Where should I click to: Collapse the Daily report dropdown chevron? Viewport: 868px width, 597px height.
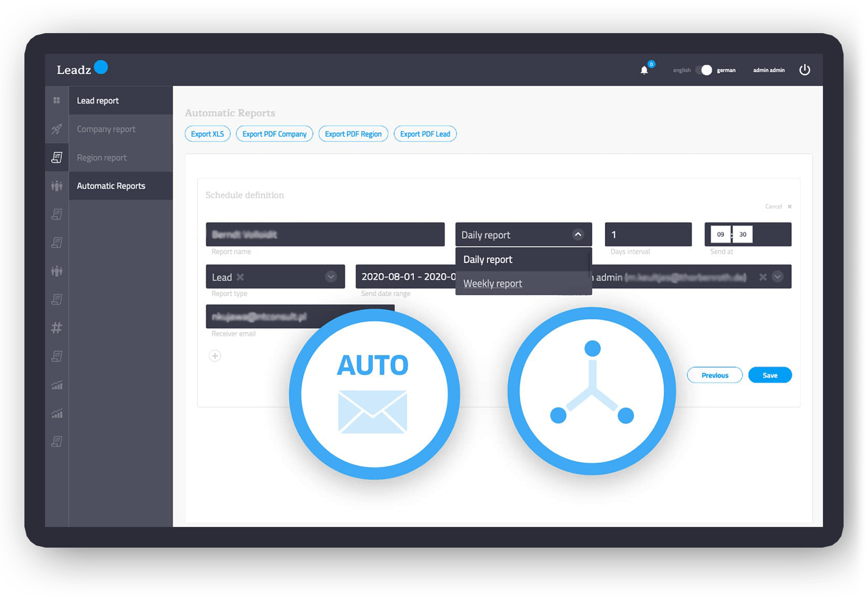pos(578,234)
